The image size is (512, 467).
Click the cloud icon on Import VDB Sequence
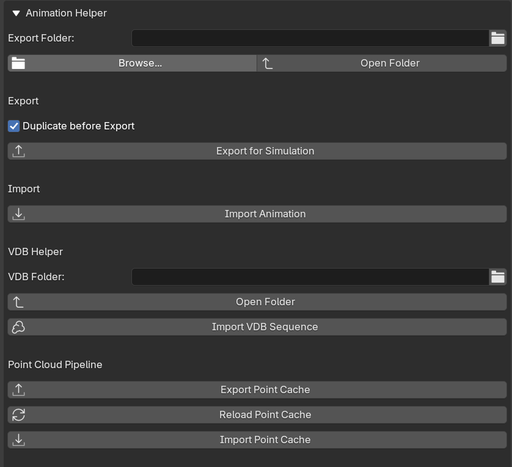click(19, 327)
